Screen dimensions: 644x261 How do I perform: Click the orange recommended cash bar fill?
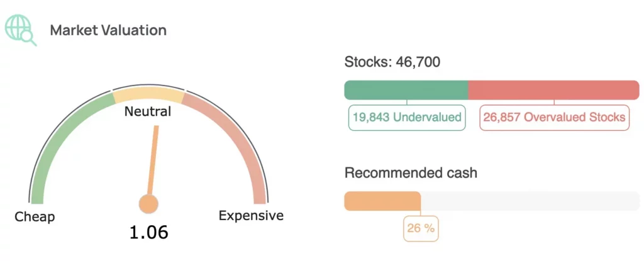click(382, 201)
